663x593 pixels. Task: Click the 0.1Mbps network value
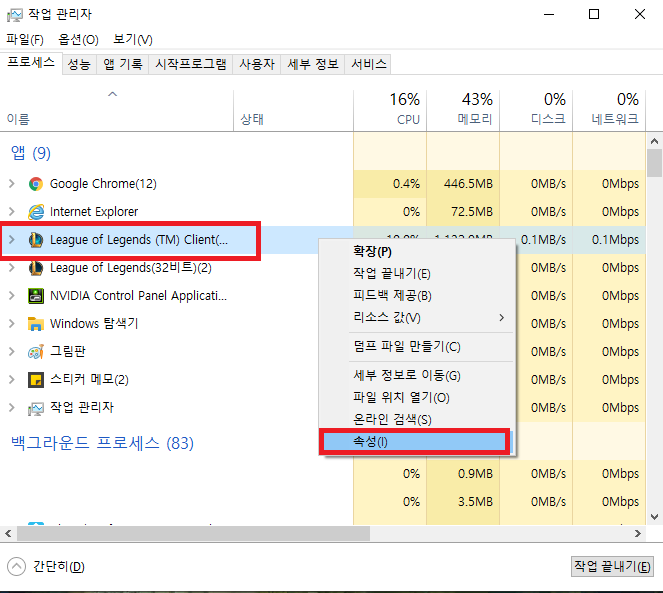tap(615, 240)
